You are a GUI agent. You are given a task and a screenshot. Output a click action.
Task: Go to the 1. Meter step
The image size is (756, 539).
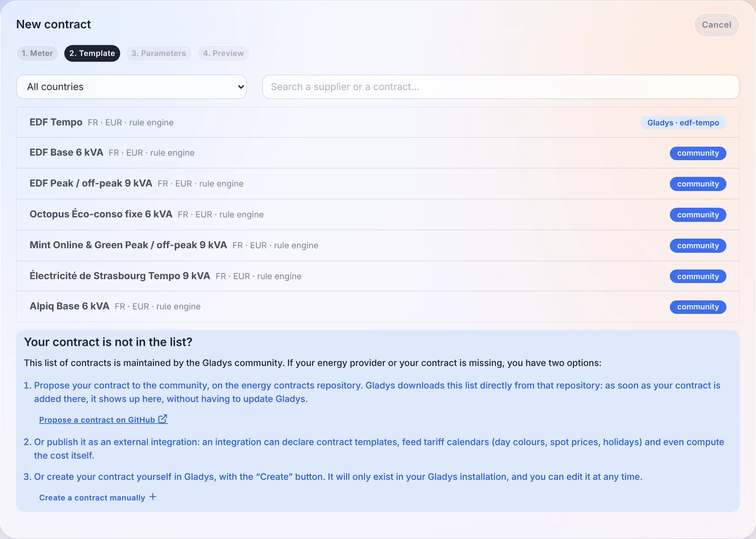[x=37, y=53]
